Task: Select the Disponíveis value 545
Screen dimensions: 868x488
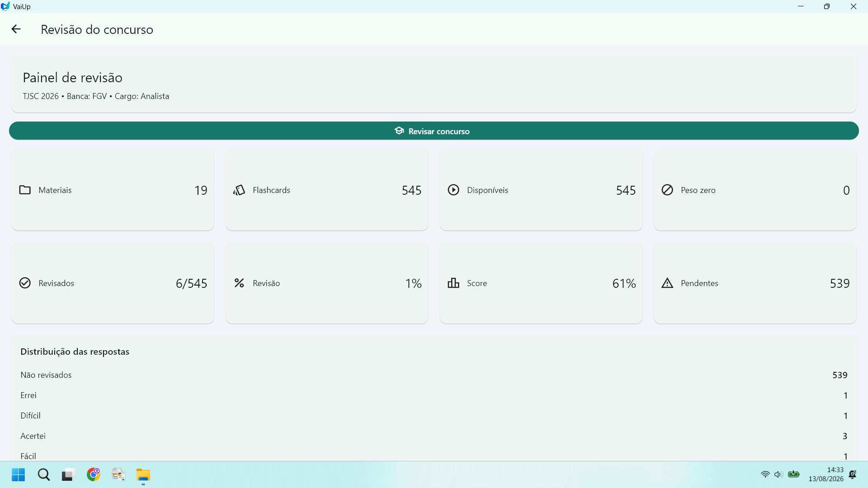Action: pos(626,190)
